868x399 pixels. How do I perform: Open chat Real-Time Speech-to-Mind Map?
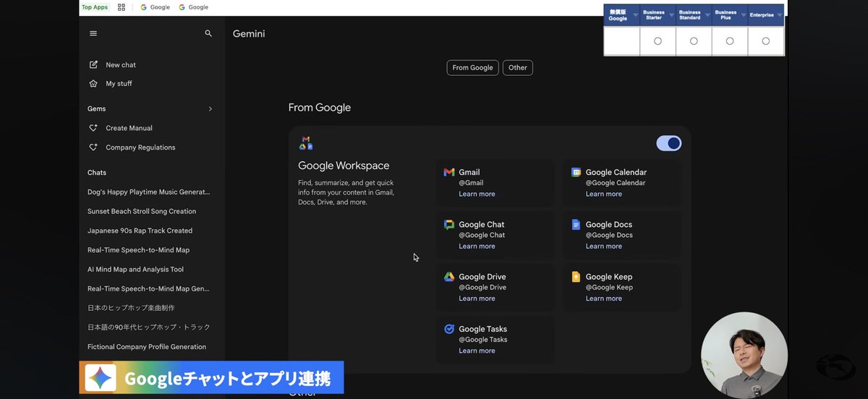point(138,250)
